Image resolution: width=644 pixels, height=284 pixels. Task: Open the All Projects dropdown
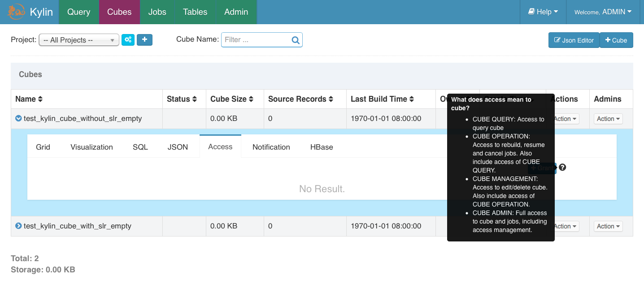tap(79, 40)
